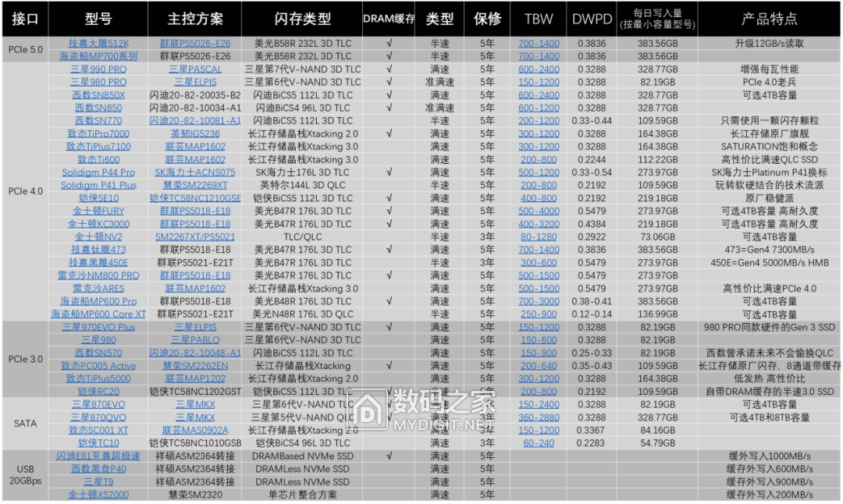Open the 铠侠TC58NC1210GSE controller link
The width and height of the screenshot is (843, 504).
pos(195,198)
